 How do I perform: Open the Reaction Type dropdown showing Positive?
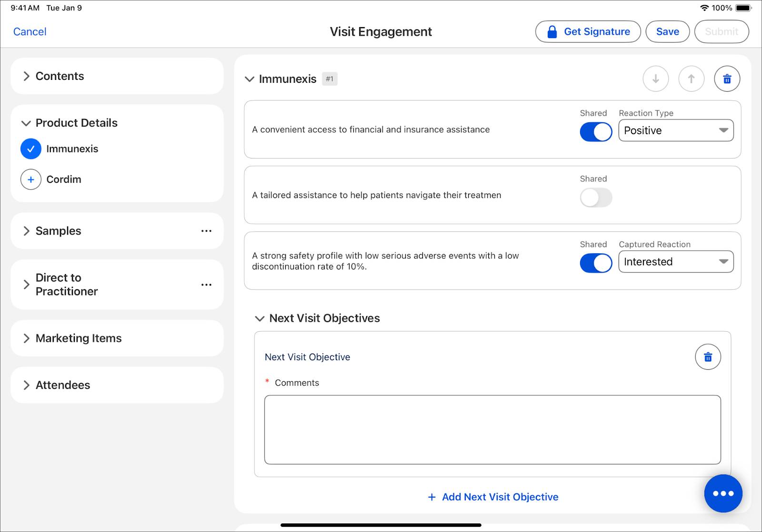(676, 130)
